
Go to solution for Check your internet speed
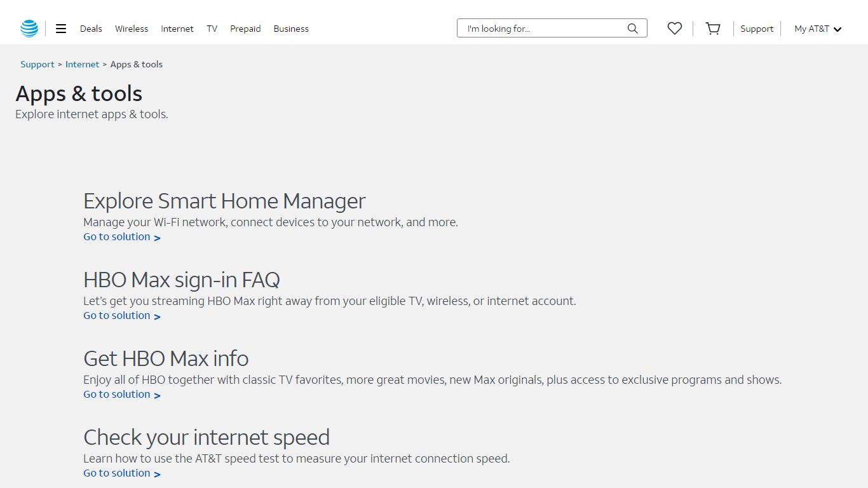click(x=122, y=473)
